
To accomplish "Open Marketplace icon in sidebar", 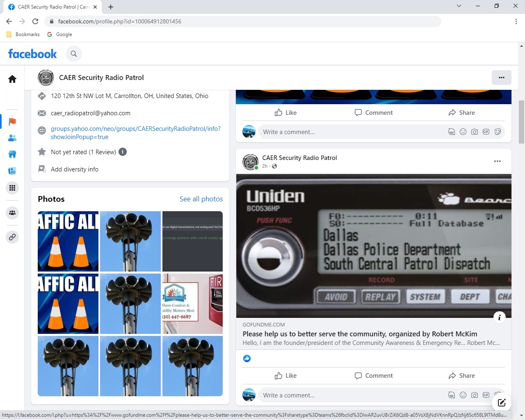I will click(12, 154).
